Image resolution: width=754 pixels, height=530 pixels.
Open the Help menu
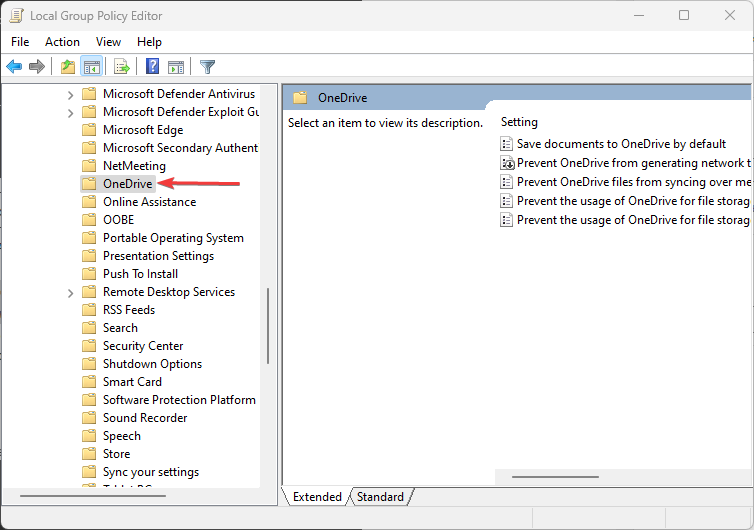(x=149, y=42)
